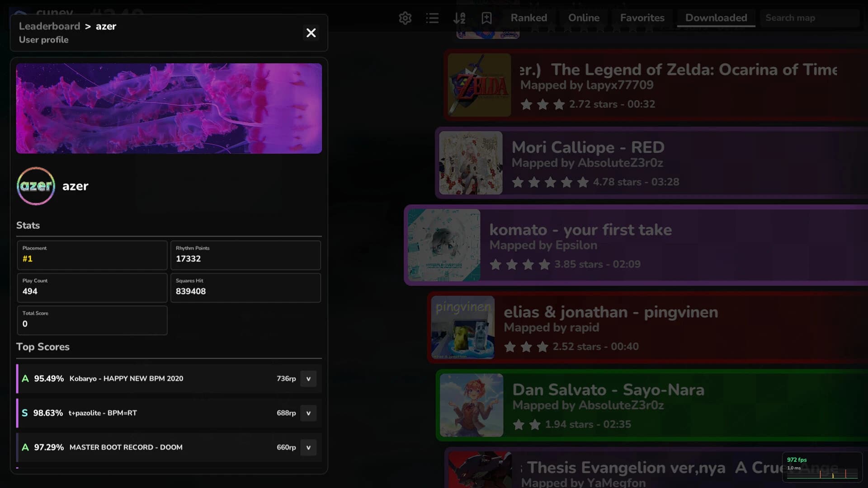
Task: Click the Search map input field
Action: point(809,18)
